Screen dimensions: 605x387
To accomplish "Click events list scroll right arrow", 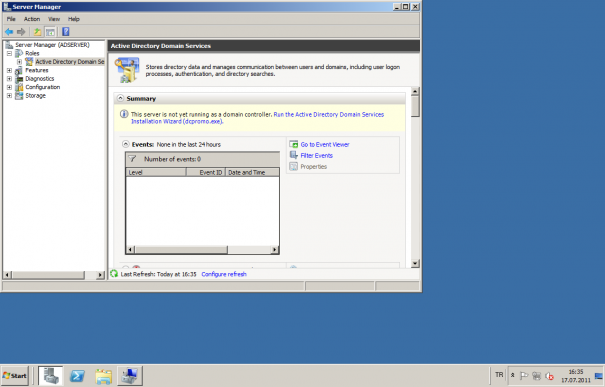I will pos(275,250).
